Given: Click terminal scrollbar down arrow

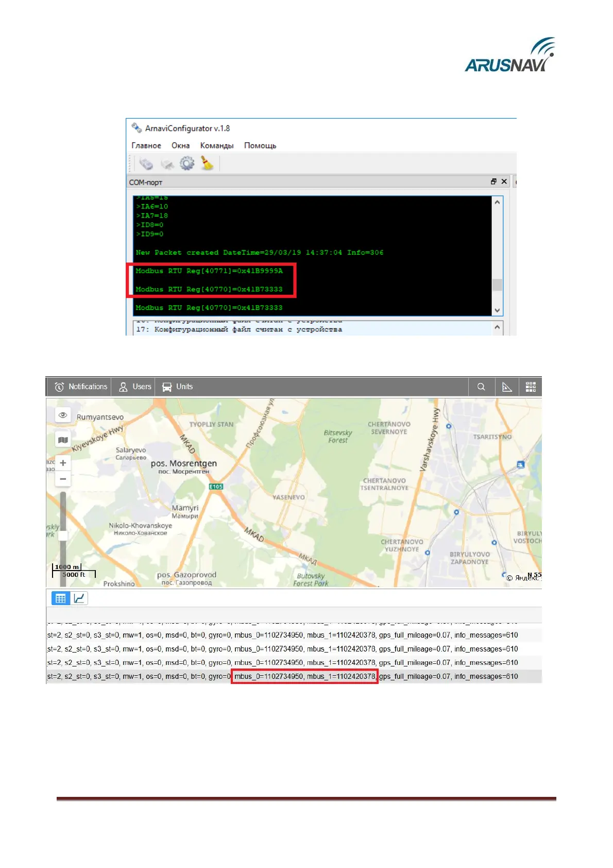Looking at the screenshot, I should pyautogui.click(x=497, y=310).
